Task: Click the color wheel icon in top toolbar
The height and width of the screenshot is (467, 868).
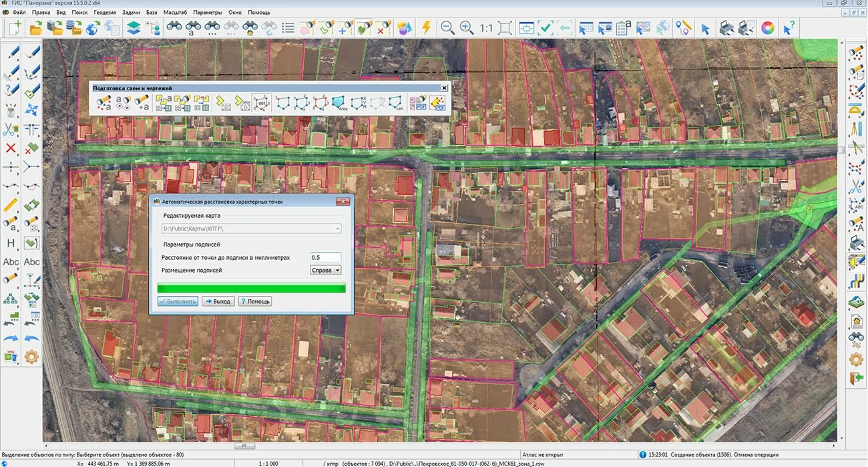Action: (768, 28)
